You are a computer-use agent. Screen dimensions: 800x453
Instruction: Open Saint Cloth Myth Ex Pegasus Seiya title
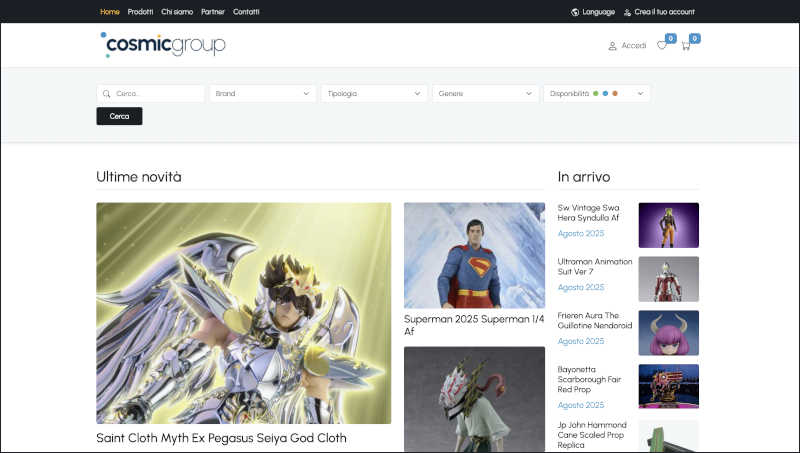221,438
